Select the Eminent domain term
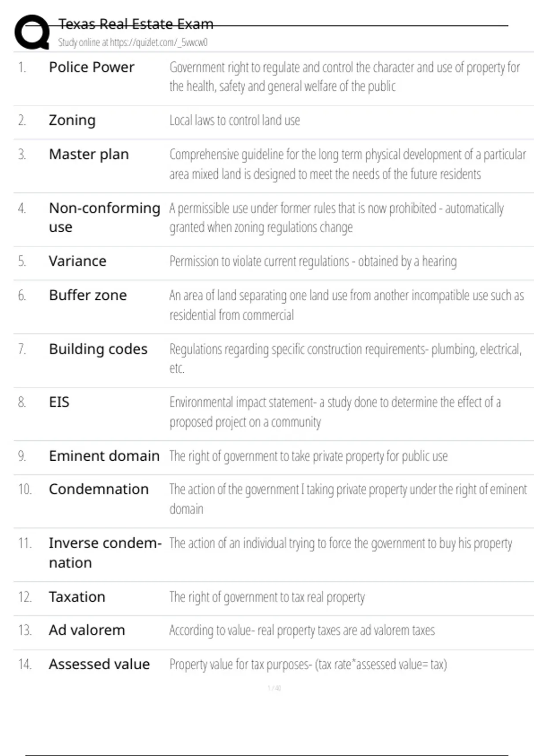 104,456
